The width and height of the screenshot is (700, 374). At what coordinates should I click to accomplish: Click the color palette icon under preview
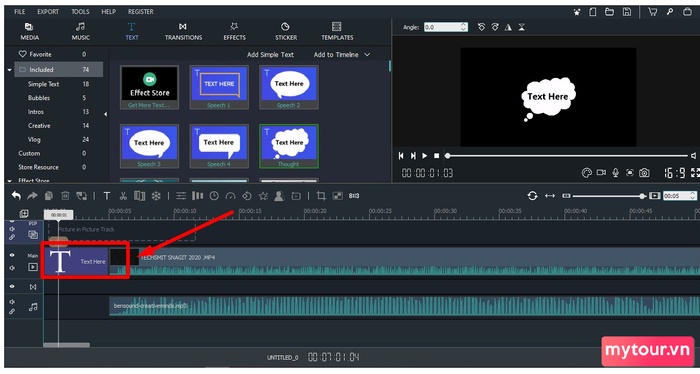[587, 173]
